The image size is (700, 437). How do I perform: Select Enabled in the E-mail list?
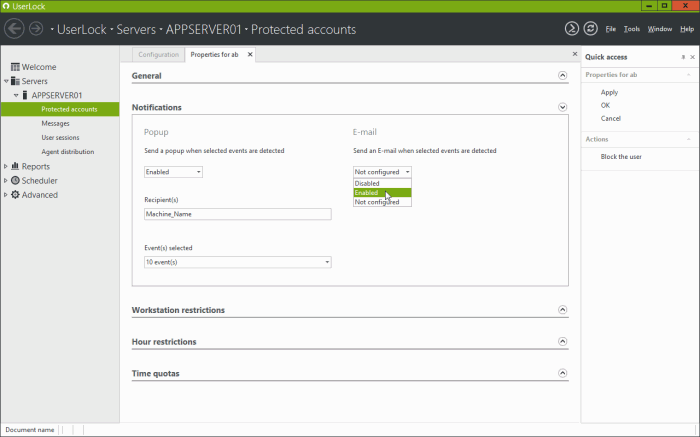tap(382, 193)
